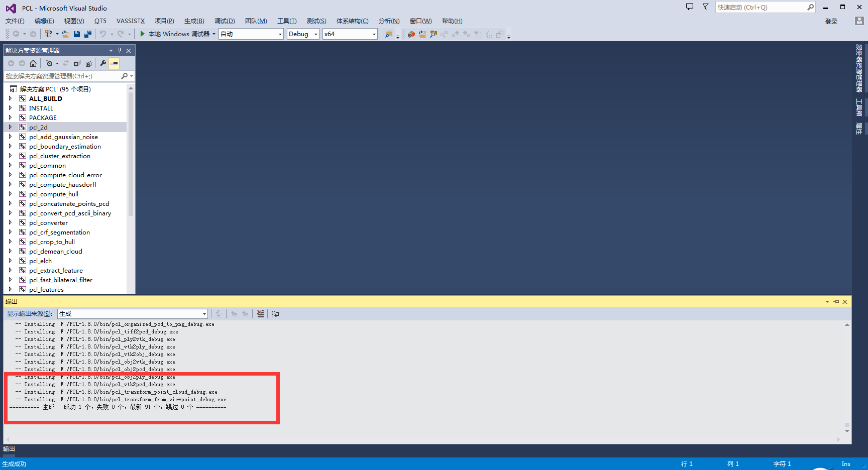Click the Home icon in Solution Explorer

pyautogui.click(x=33, y=63)
